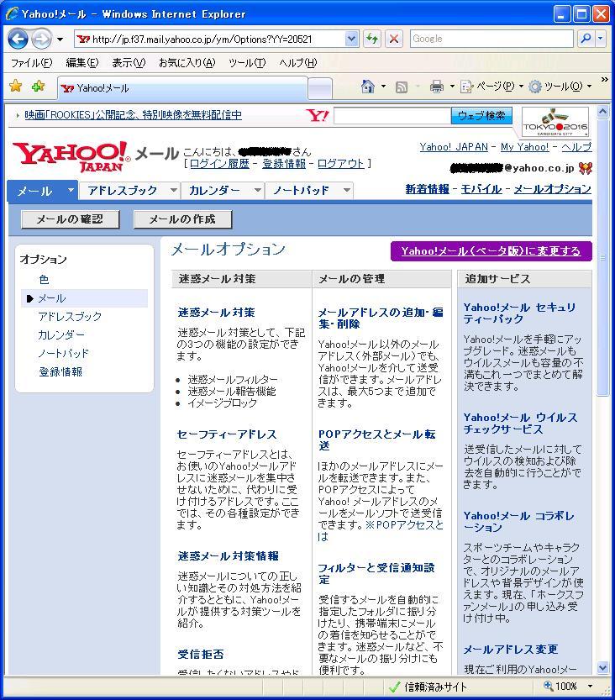
Task: Click the Tokyo 2016 banner image
Action: point(555,122)
